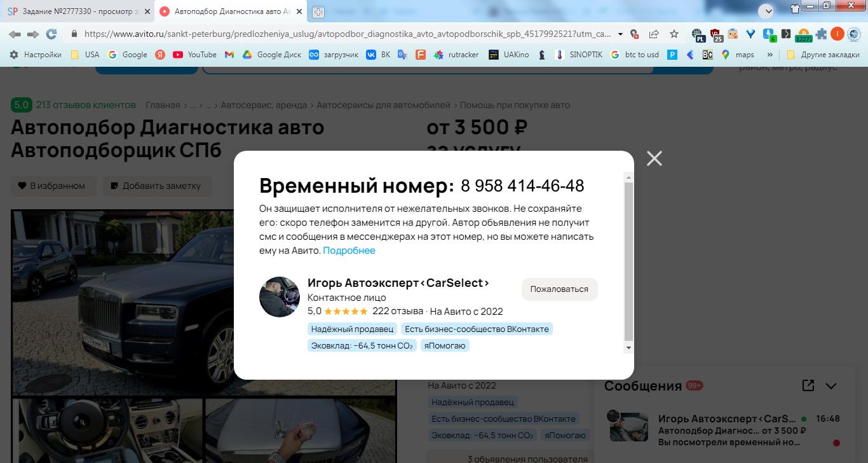Open address bar history dropdown arrow

[621, 34]
